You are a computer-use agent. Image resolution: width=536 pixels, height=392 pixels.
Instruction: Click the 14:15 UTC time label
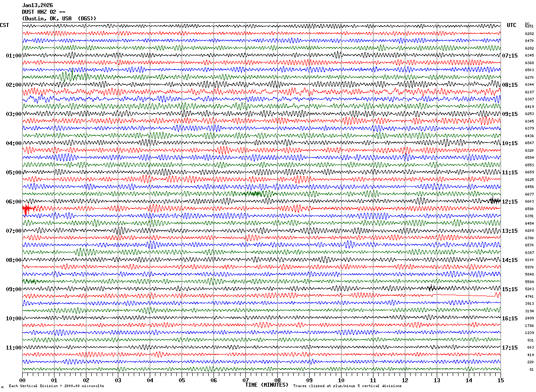pyautogui.click(x=510, y=260)
